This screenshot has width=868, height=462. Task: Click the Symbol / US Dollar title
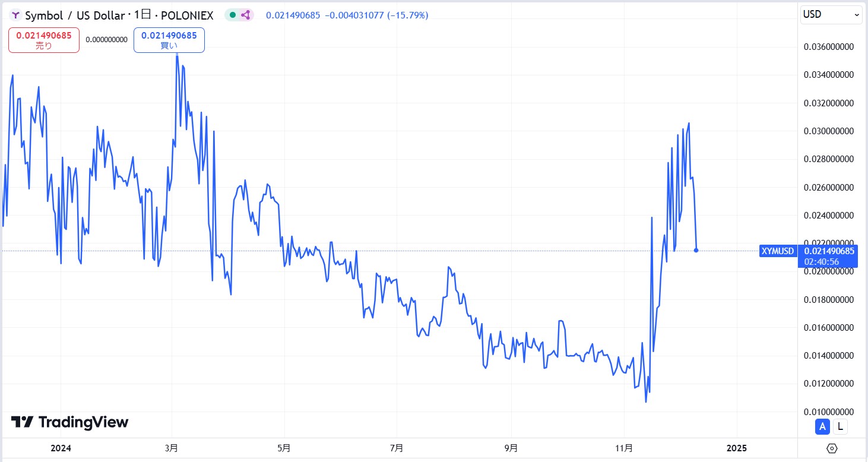click(x=75, y=15)
